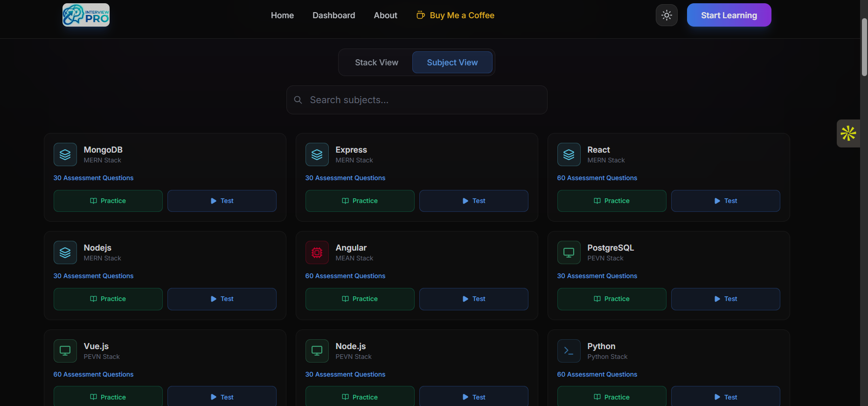Launch the Angular Test
The image size is (868, 406).
474,299
